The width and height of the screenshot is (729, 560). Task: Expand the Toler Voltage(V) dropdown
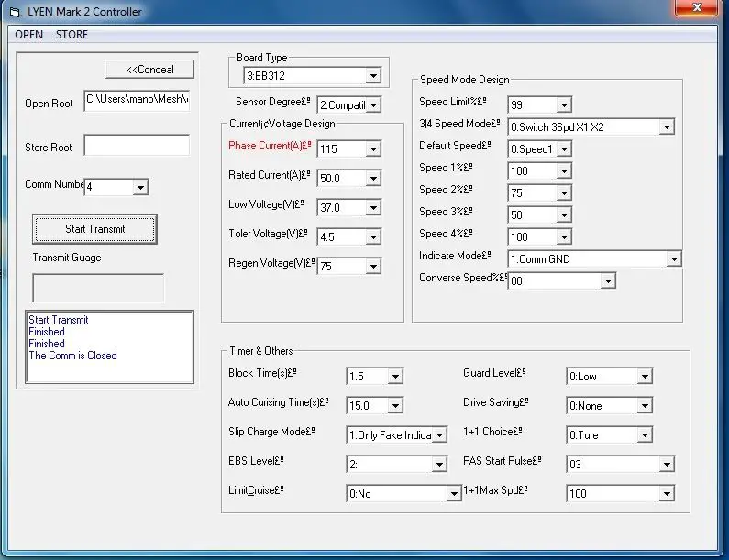click(373, 237)
